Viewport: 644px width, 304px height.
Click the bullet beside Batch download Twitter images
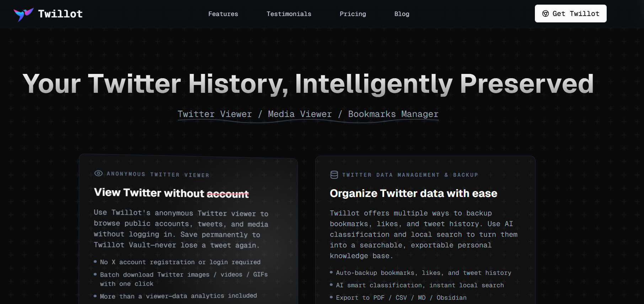click(95, 274)
